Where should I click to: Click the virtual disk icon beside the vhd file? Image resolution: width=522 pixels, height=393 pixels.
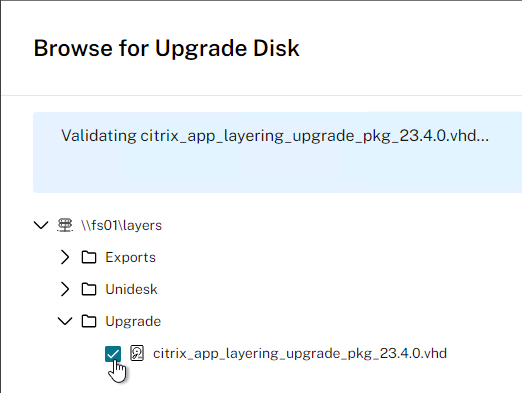coord(137,353)
